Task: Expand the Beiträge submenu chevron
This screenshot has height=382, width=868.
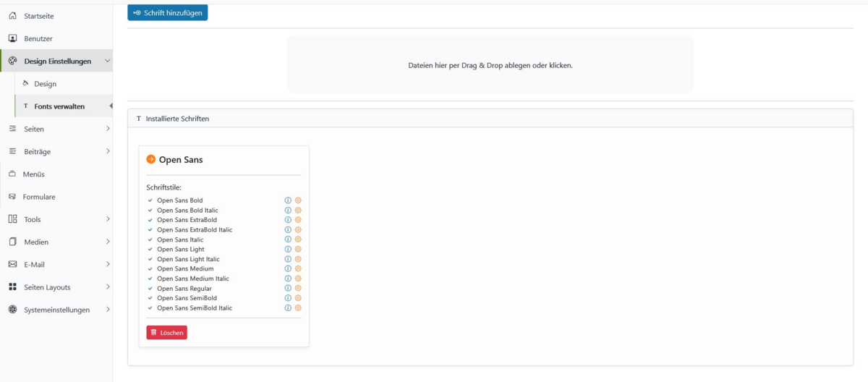Action: [x=108, y=151]
